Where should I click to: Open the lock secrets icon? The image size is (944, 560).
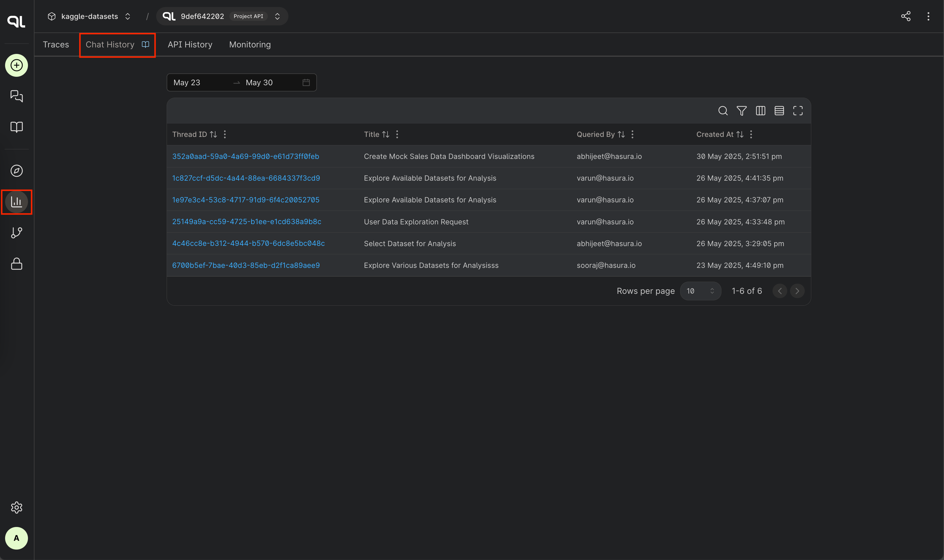coord(16,264)
